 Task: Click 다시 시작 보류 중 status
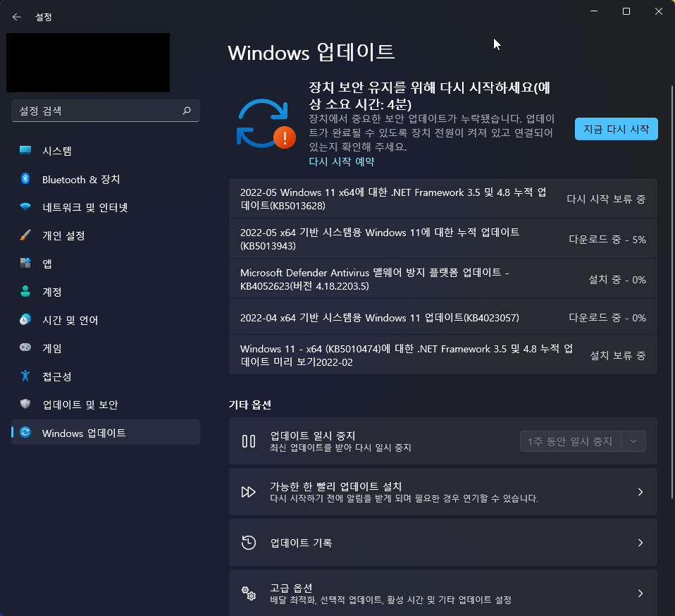click(x=606, y=199)
